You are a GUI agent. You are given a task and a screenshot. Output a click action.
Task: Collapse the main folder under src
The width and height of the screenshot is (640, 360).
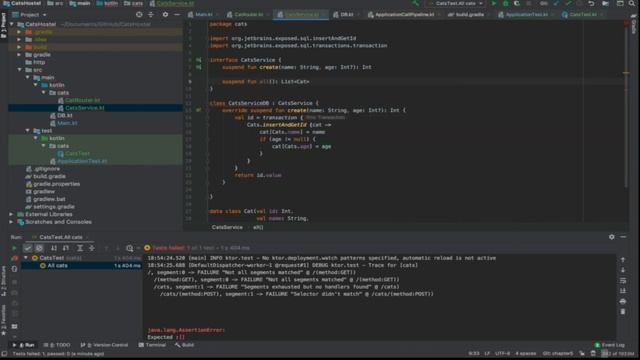coord(28,77)
